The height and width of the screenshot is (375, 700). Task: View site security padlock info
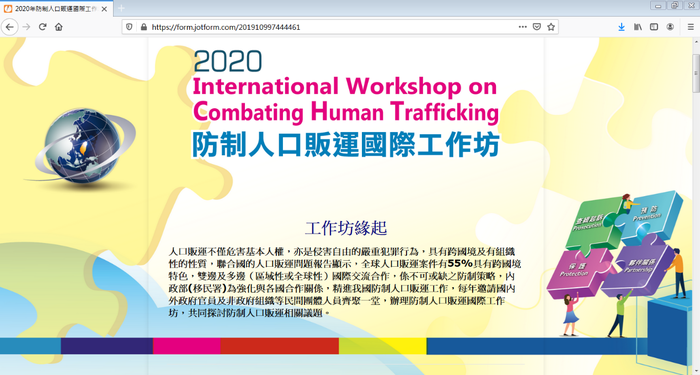(143, 27)
